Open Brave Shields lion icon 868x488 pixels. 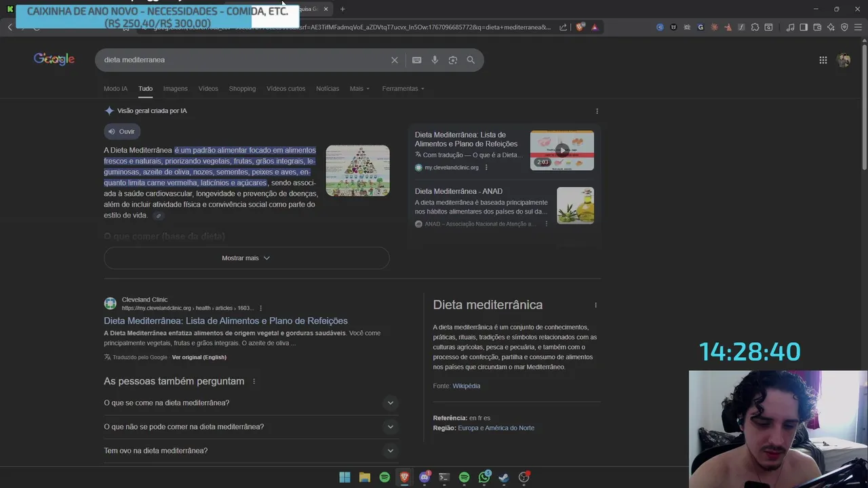pyautogui.click(x=580, y=27)
